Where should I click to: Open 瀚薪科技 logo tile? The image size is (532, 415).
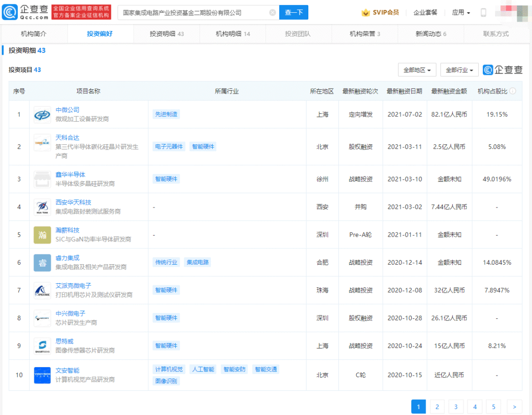pyautogui.click(x=42, y=235)
